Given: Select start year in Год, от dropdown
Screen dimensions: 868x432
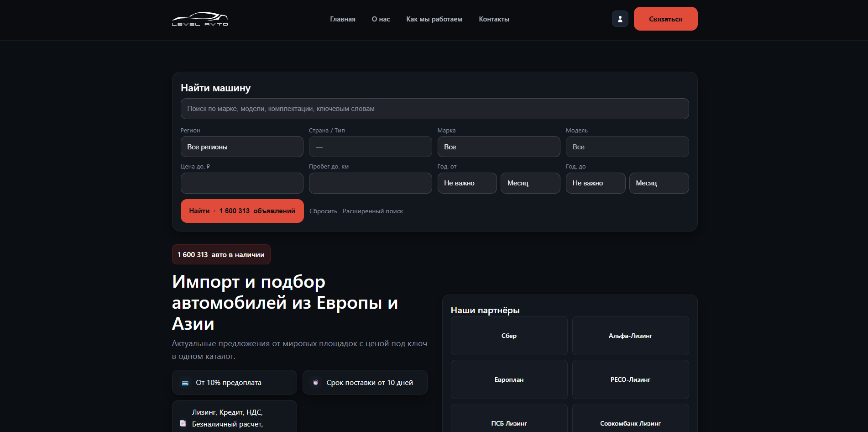Looking at the screenshot, I should [x=467, y=183].
